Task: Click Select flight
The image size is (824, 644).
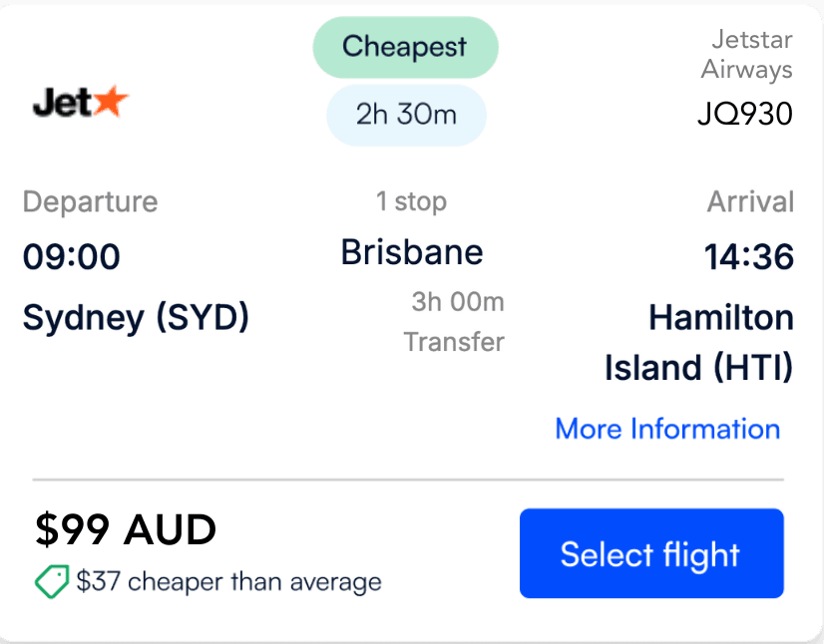Action: click(x=650, y=553)
